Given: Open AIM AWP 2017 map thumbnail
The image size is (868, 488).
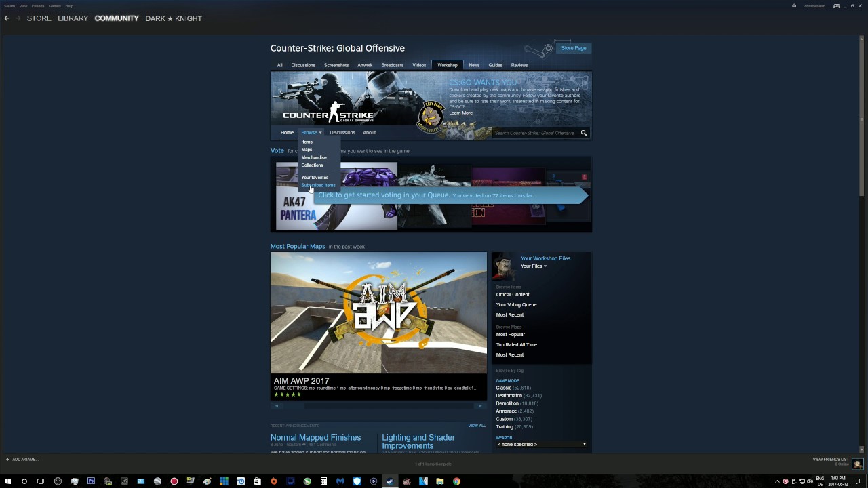Looking at the screenshot, I should (378, 312).
